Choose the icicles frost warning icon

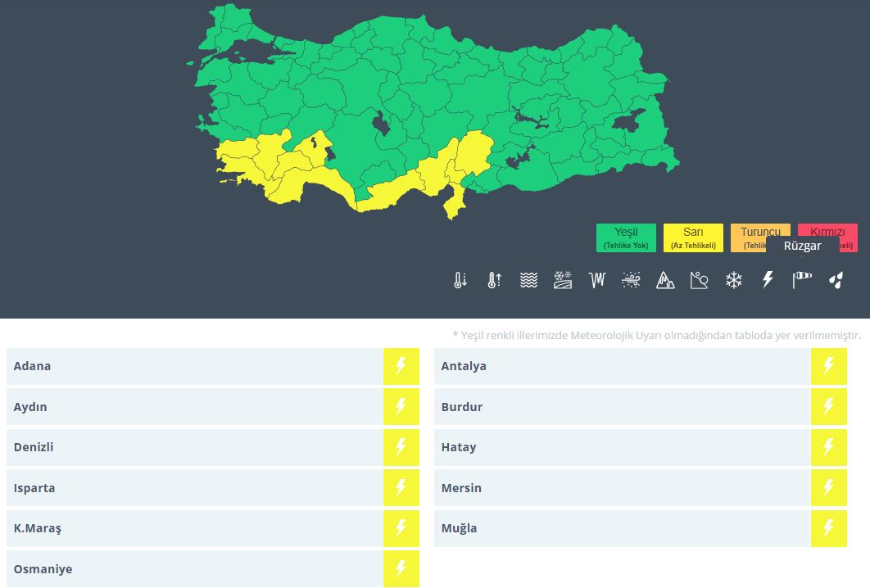point(596,280)
